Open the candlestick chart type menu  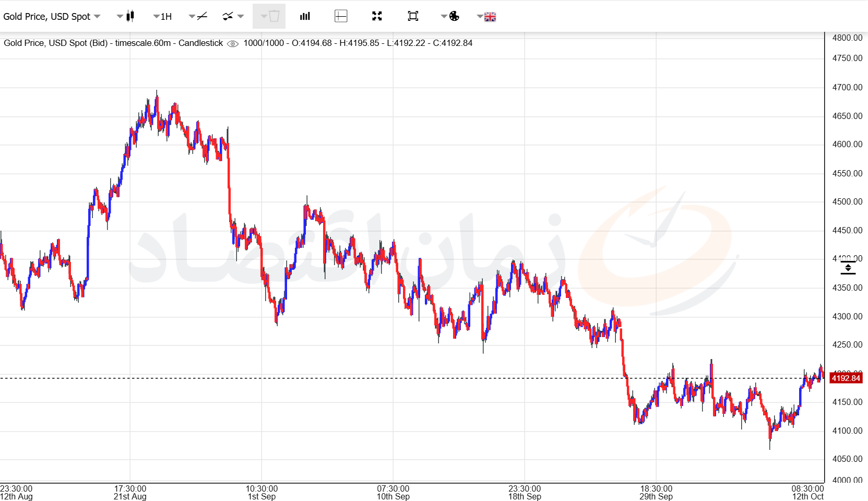(x=126, y=17)
